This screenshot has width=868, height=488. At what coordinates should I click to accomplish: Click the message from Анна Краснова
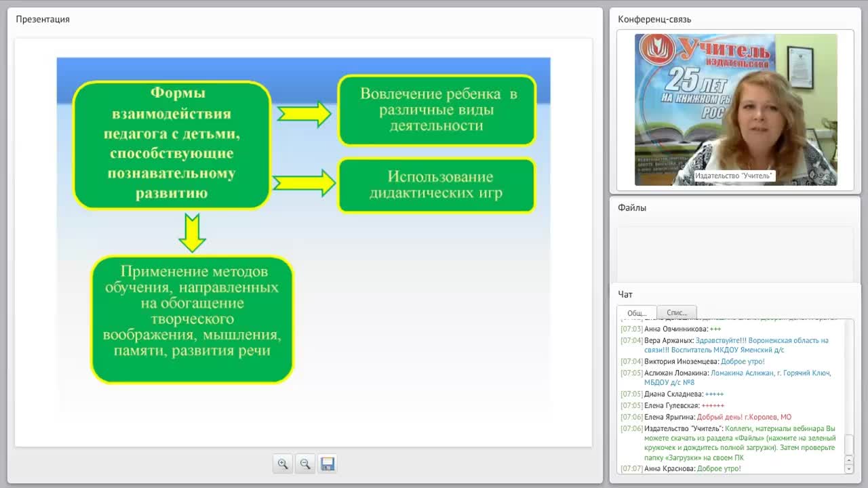pos(731,468)
